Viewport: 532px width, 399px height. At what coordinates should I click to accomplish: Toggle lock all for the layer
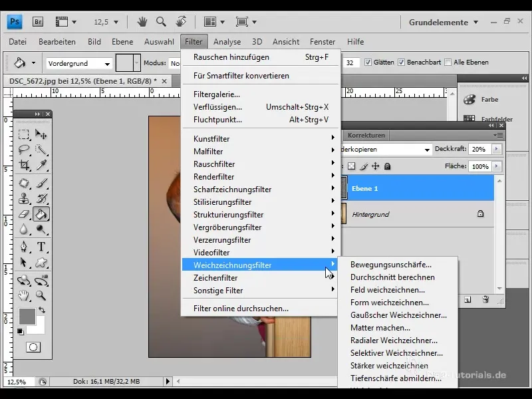[387, 166]
